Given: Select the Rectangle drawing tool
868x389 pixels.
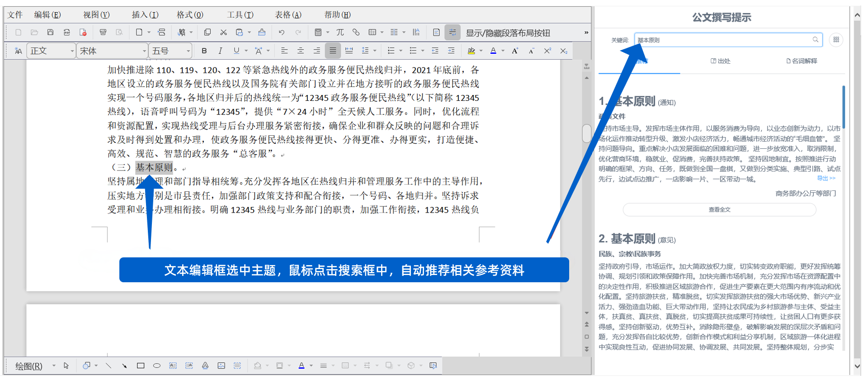Looking at the screenshot, I should pyautogui.click(x=141, y=365).
